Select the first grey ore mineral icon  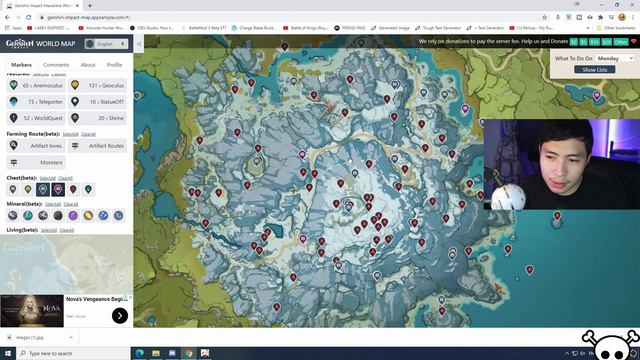pos(13,216)
